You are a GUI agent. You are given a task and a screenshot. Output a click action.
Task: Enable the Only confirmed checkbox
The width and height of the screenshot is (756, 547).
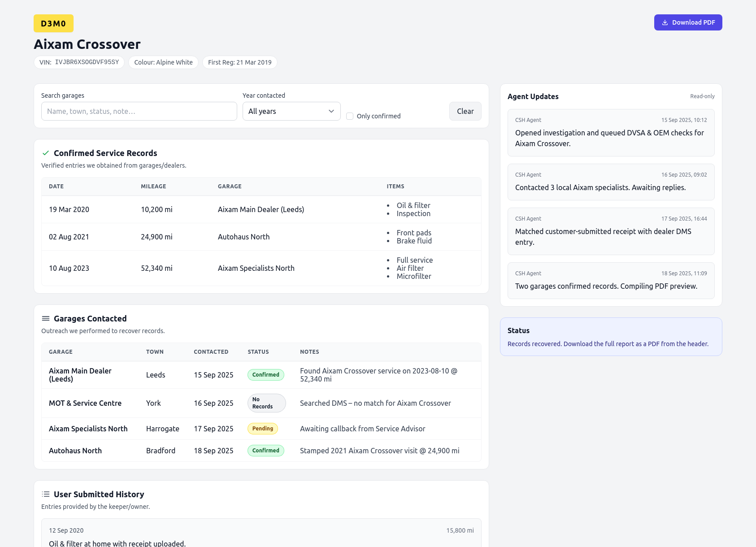pyautogui.click(x=349, y=116)
